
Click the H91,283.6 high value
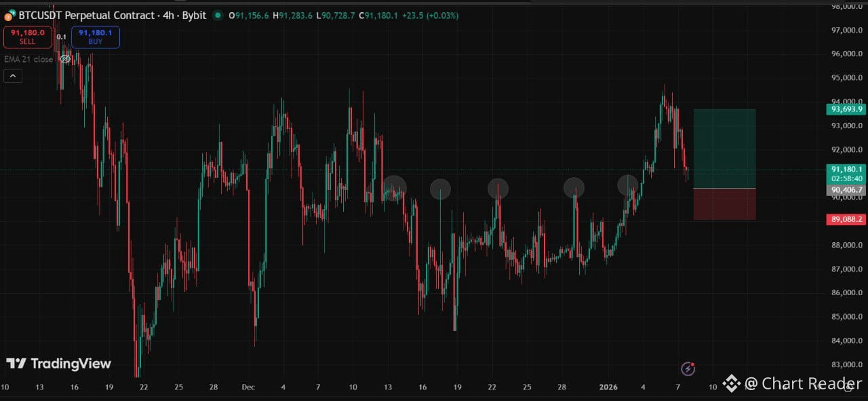[293, 15]
